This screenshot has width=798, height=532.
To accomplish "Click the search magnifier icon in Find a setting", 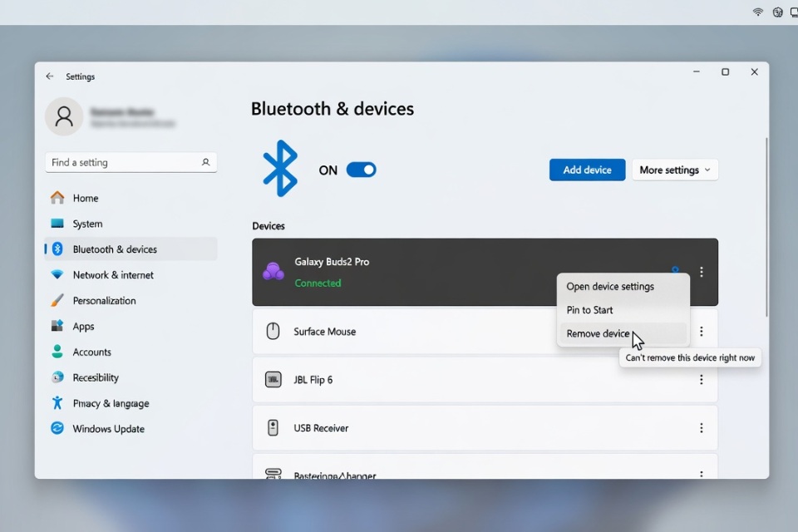I will [205, 162].
